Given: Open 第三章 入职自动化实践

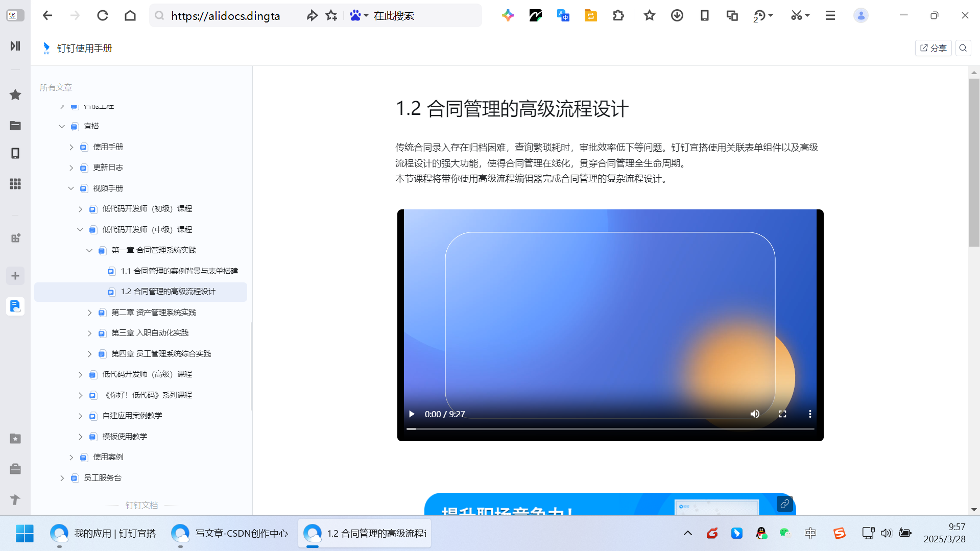Looking at the screenshot, I should [x=150, y=332].
